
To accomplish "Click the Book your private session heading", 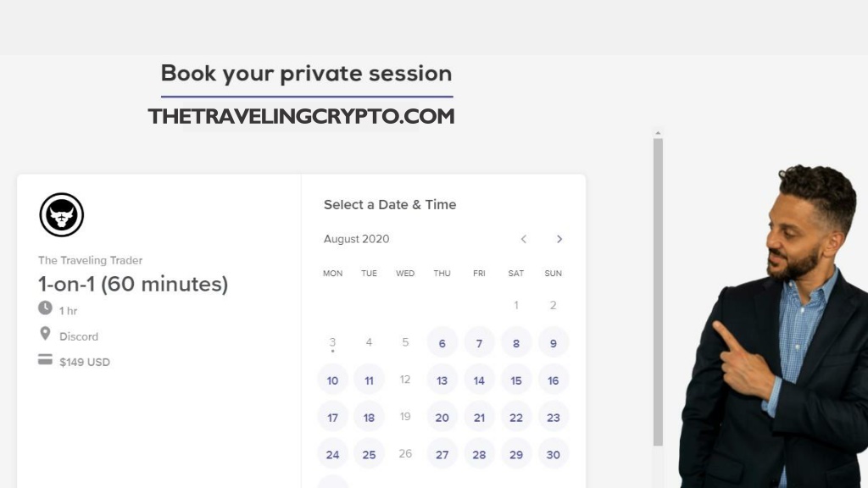I will 306,74.
